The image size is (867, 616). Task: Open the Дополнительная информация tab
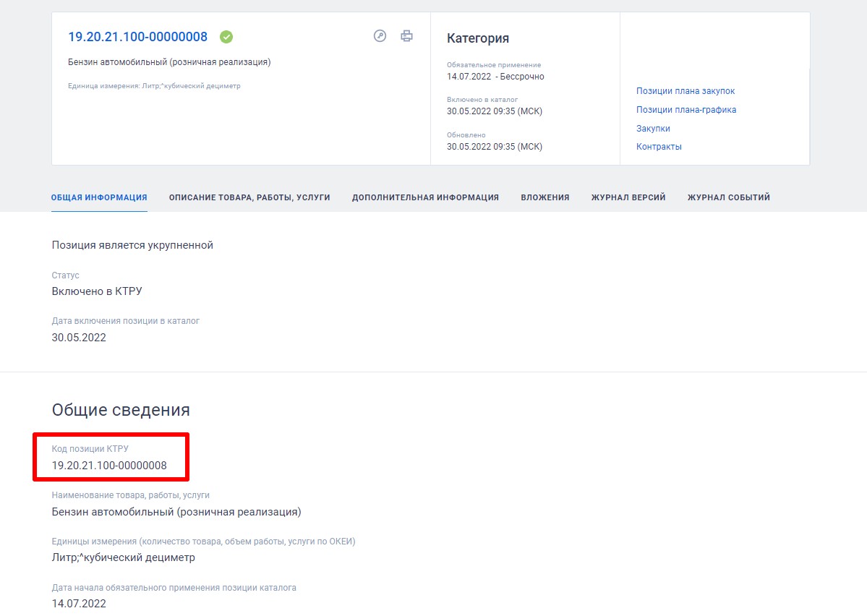click(x=425, y=197)
